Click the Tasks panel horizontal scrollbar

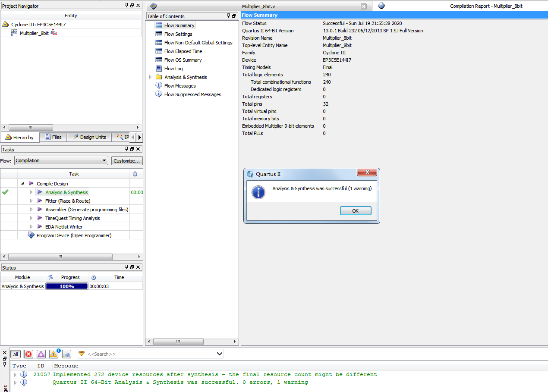(x=60, y=257)
